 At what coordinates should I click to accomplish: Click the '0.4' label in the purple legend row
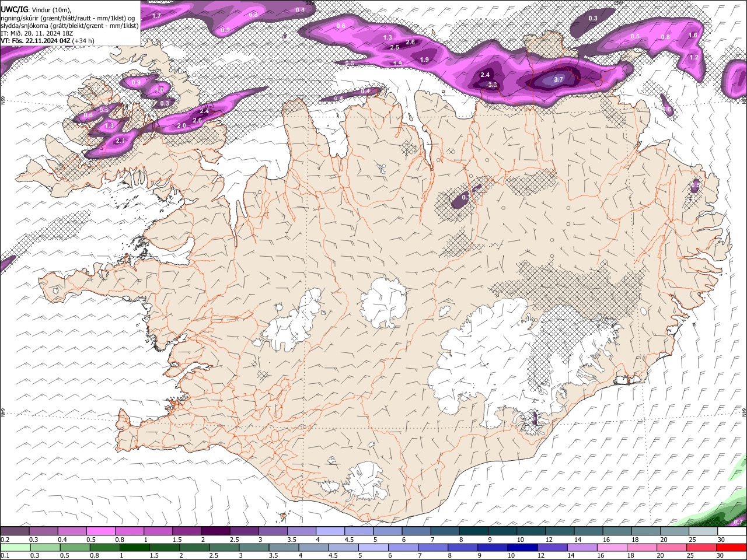coord(62,540)
